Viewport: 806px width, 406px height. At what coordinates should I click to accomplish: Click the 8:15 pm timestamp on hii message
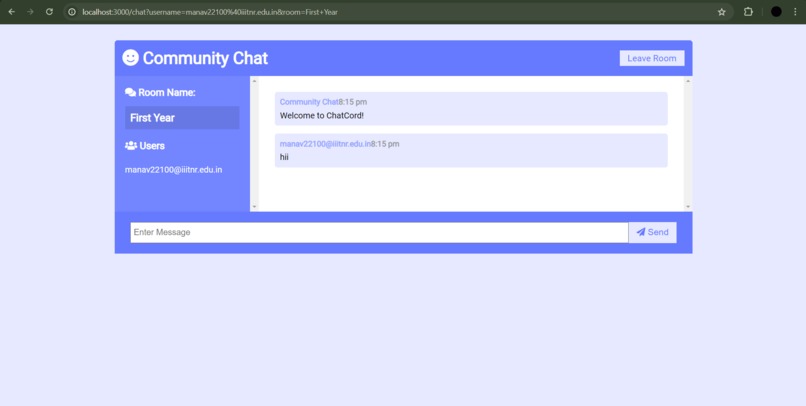click(385, 144)
